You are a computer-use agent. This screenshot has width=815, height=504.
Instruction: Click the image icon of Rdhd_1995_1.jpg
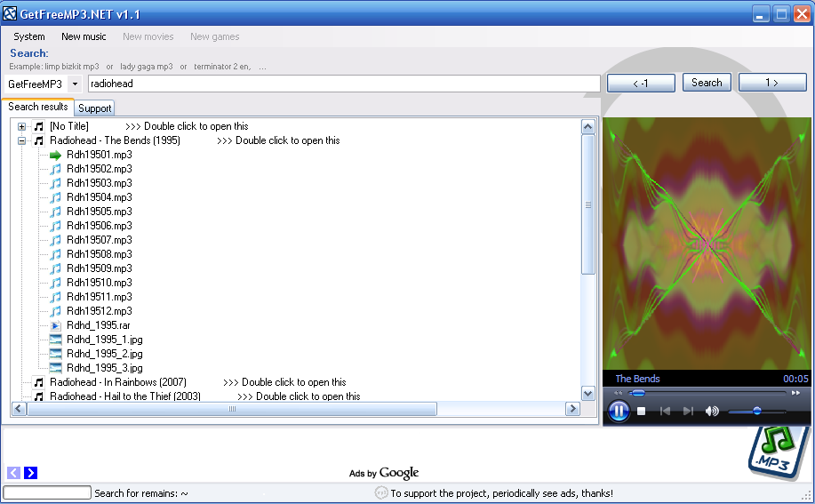click(56, 340)
